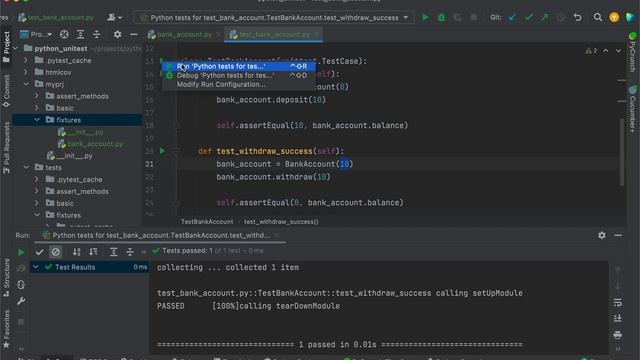Open PyCrunch side panel tab
This screenshot has height=360, width=640.
tap(632, 52)
